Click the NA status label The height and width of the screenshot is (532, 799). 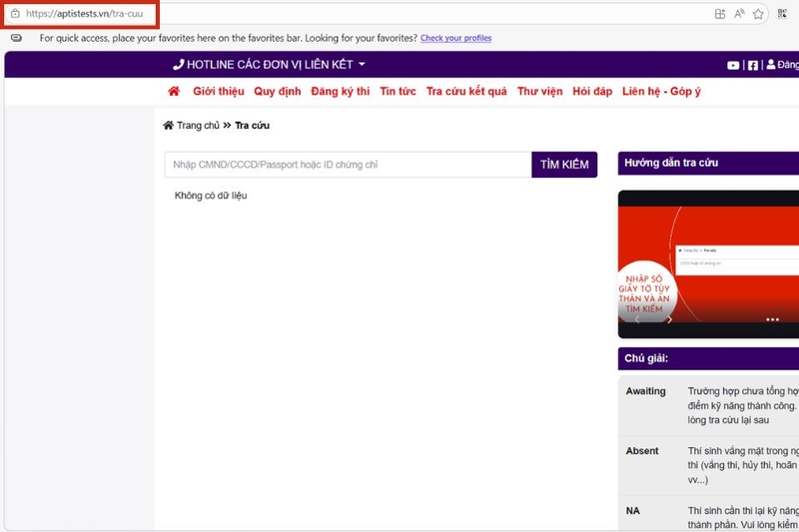(x=633, y=511)
